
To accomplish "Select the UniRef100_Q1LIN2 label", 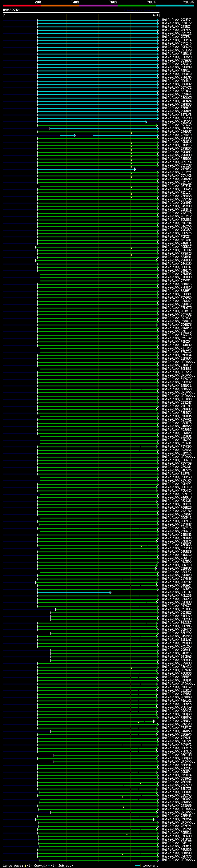I will click(176, 406).
